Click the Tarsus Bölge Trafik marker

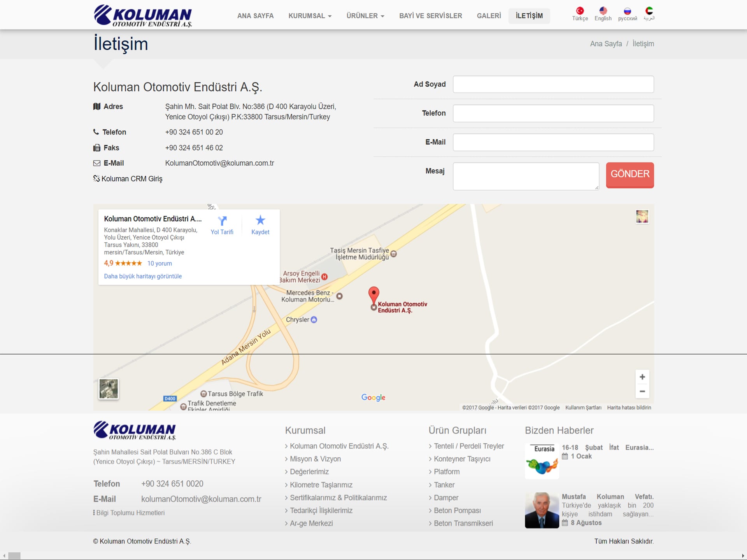pos(203,394)
